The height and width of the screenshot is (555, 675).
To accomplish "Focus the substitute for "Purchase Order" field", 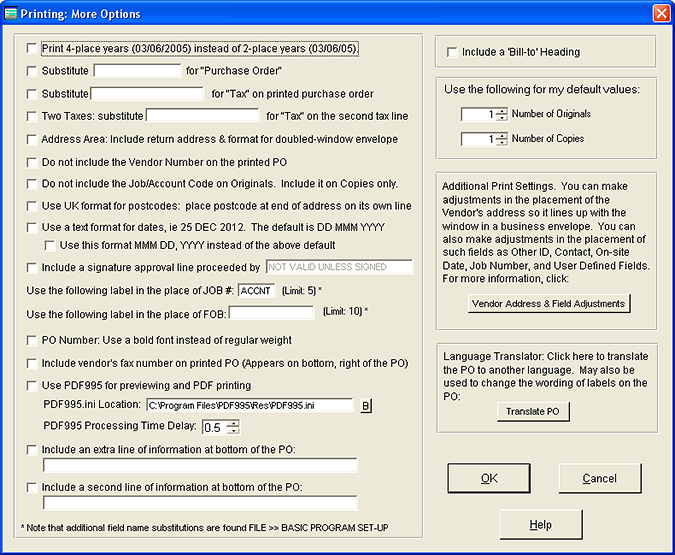I will point(137,71).
